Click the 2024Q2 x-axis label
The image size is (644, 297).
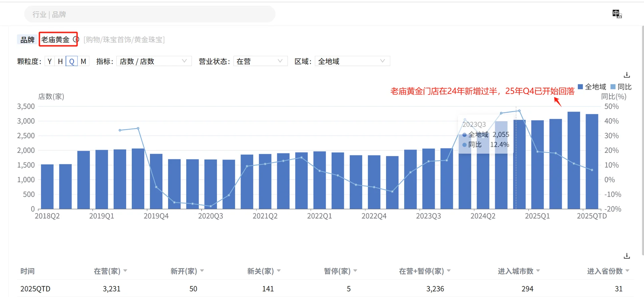pyautogui.click(x=483, y=216)
